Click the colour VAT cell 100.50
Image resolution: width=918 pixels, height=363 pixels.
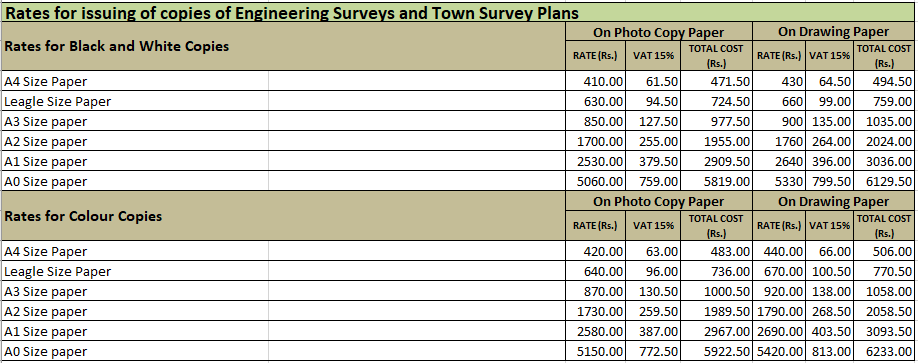click(x=830, y=271)
